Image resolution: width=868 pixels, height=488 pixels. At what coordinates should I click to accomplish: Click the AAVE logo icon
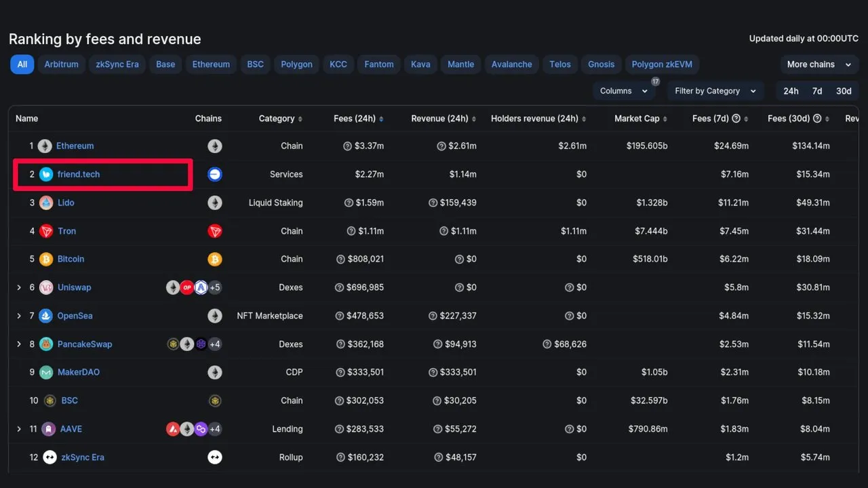click(49, 429)
